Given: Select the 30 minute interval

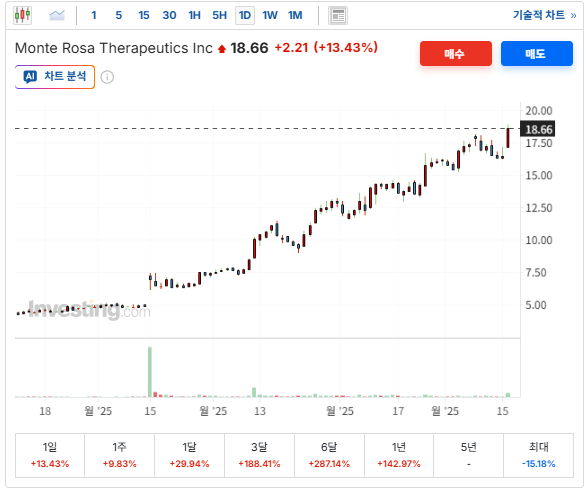Looking at the screenshot, I should tap(169, 15).
